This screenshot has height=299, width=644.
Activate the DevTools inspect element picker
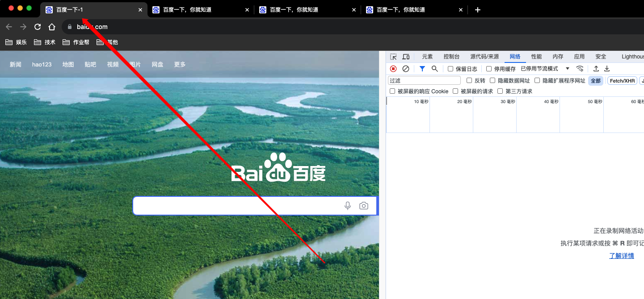pyautogui.click(x=393, y=57)
